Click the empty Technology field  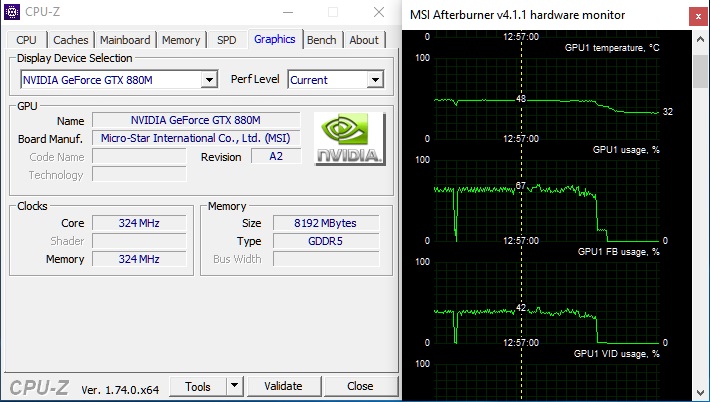139,174
